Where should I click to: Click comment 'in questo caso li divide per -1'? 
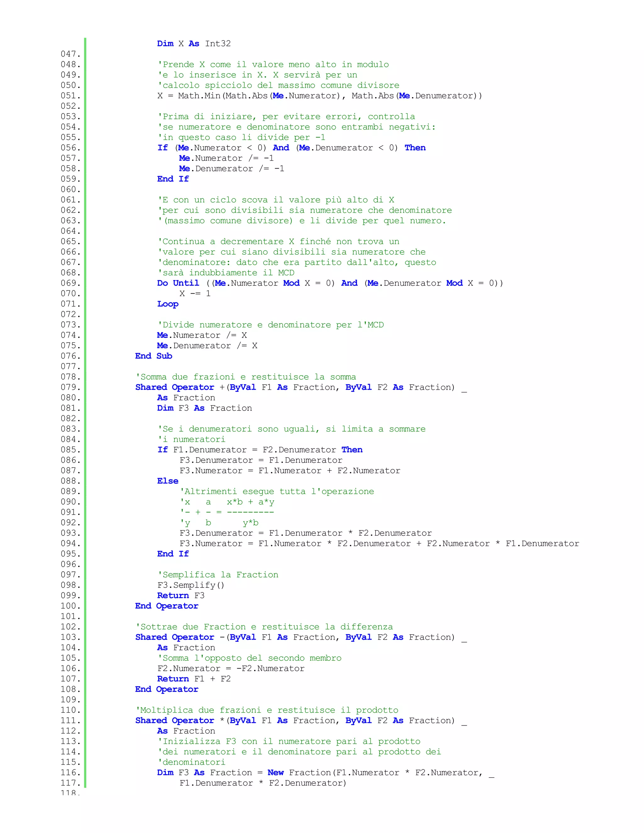pyautogui.click(x=241, y=137)
